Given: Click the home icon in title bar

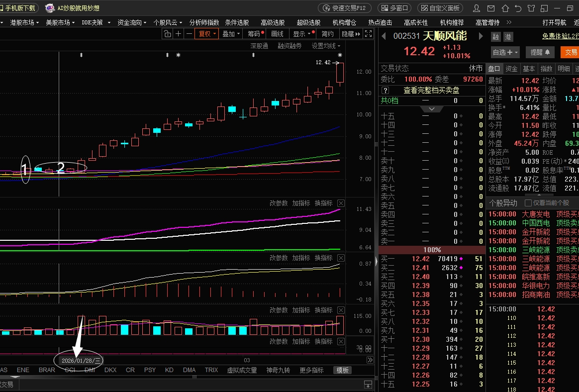Looking at the screenshot, I should coord(505,8).
